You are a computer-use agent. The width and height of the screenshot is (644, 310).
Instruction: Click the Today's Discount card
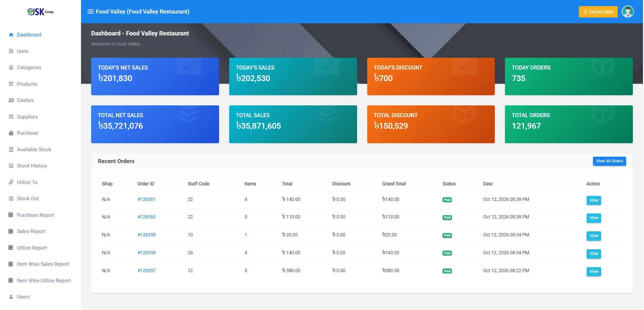coord(431,77)
